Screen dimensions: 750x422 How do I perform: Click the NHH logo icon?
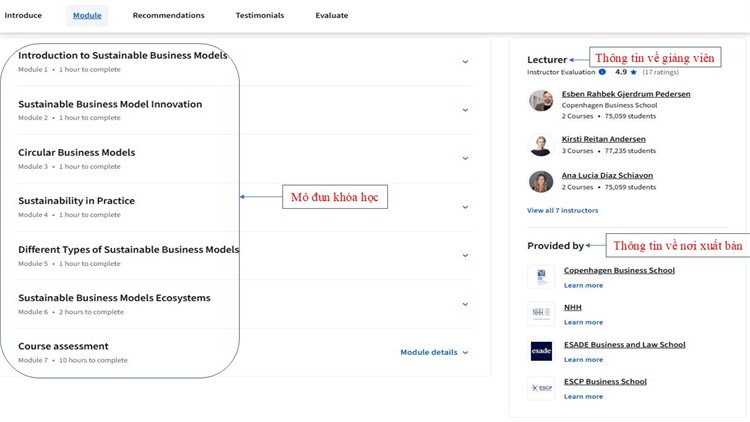(x=540, y=313)
